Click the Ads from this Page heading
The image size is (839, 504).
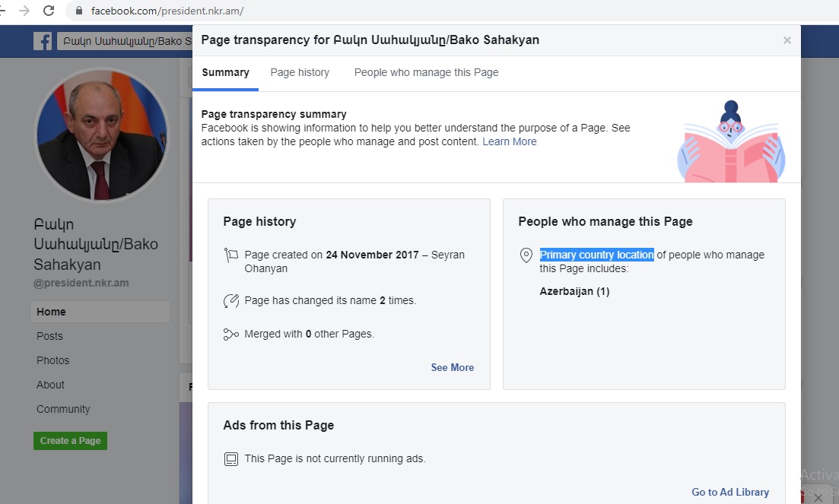point(278,426)
